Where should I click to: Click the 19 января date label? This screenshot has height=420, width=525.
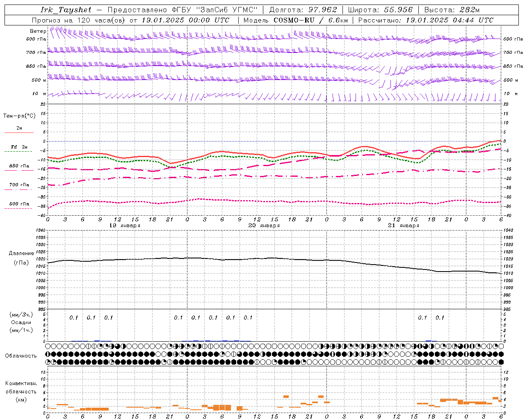[x=125, y=226]
